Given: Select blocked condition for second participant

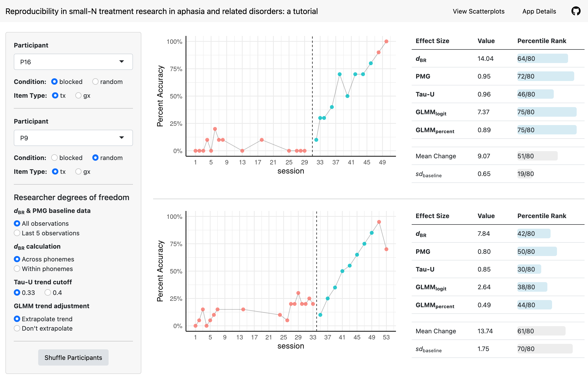Looking at the screenshot, I should (54, 158).
